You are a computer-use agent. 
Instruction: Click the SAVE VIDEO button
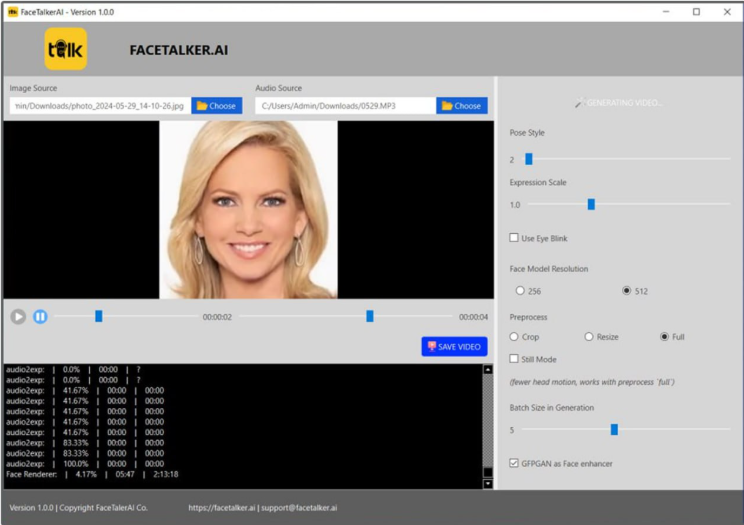pos(454,347)
